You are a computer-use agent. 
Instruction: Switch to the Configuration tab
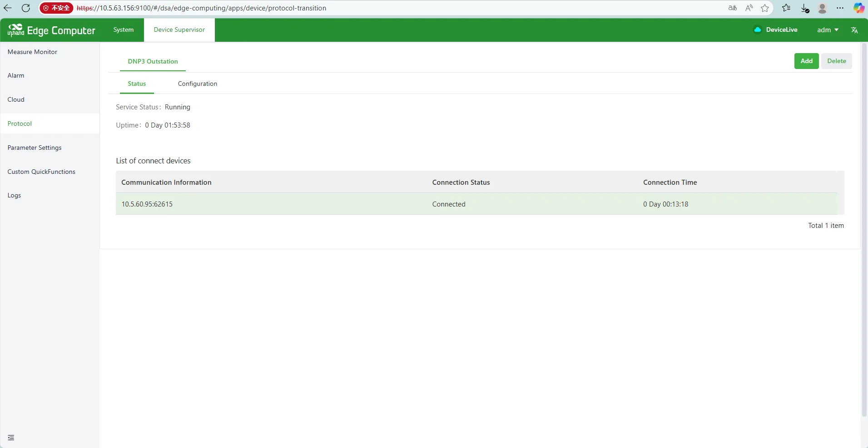(198, 84)
